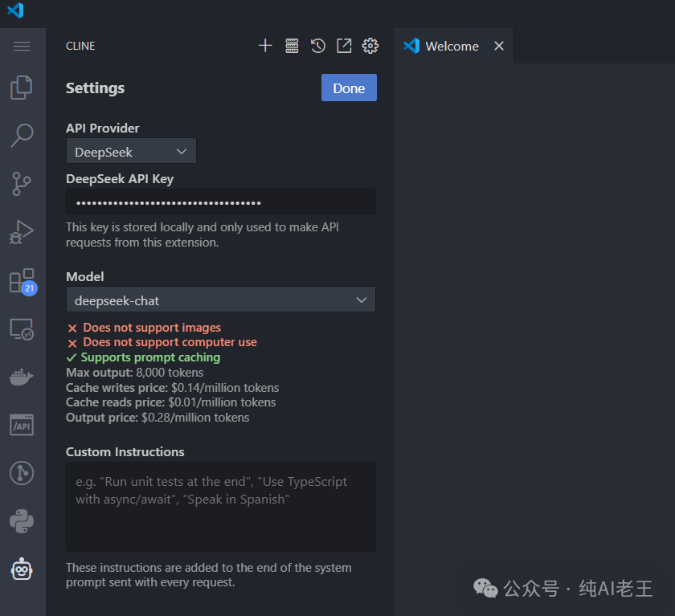Open the API client view

tap(22, 425)
